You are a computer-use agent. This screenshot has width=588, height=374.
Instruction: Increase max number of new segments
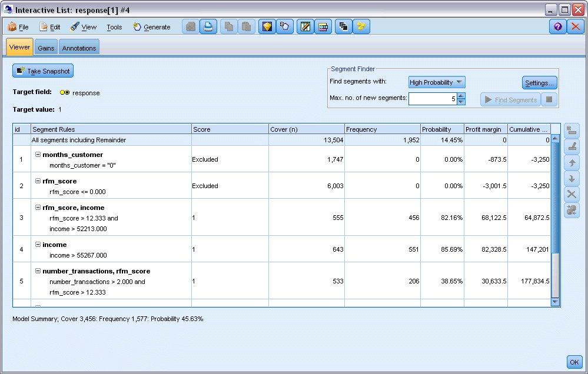(461, 96)
